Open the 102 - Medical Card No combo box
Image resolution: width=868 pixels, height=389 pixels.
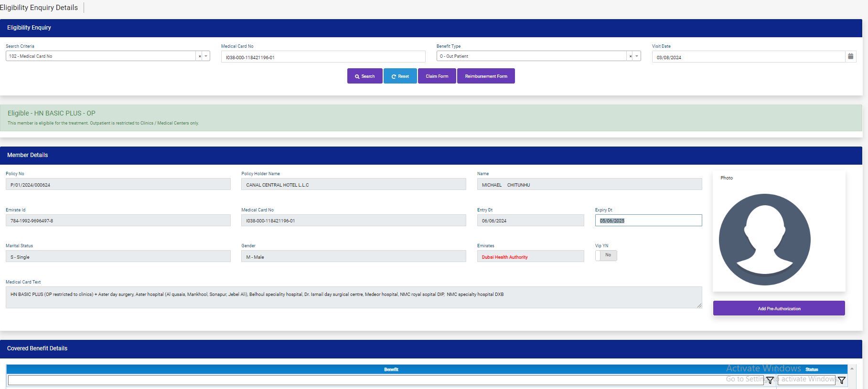click(100, 56)
